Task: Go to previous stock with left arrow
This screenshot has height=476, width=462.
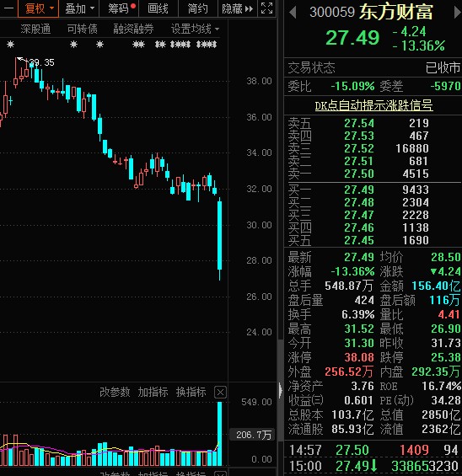Action: tap(293, 12)
